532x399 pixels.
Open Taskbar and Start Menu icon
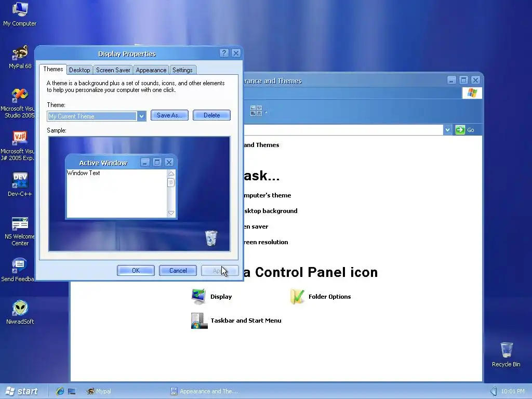[x=199, y=321]
